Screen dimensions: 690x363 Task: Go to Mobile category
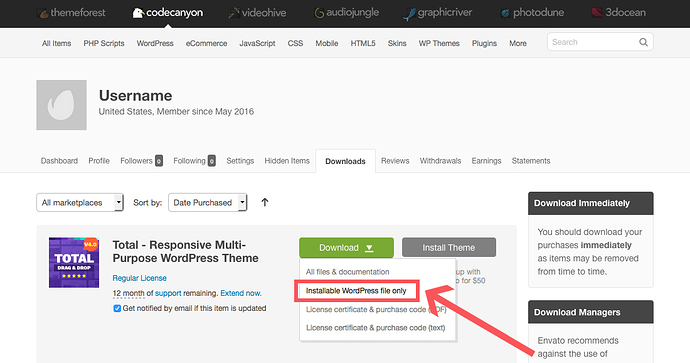tap(327, 43)
